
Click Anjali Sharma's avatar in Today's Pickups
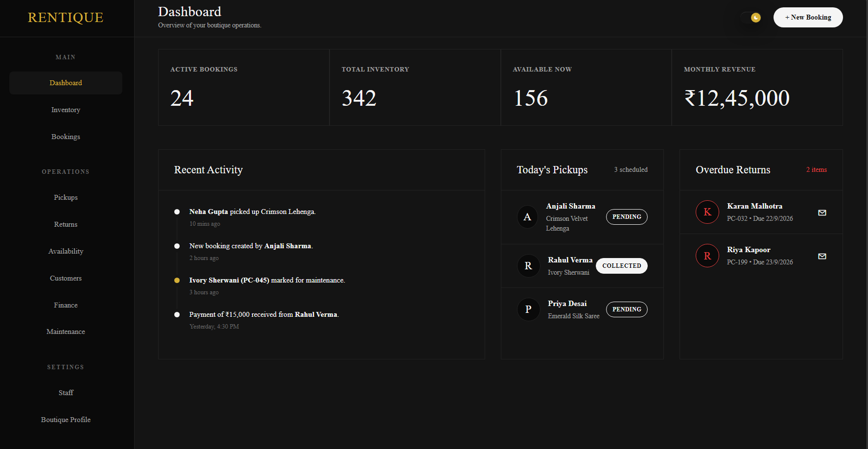pos(527,217)
